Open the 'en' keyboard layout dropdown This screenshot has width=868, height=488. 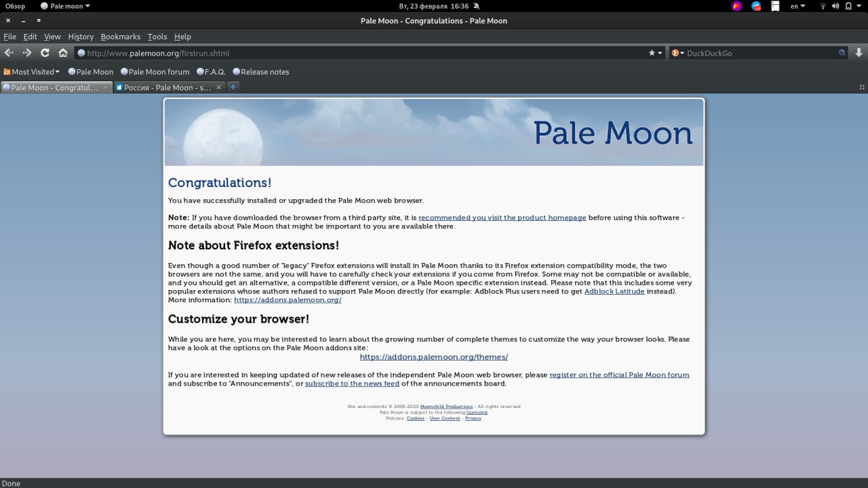coord(798,6)
